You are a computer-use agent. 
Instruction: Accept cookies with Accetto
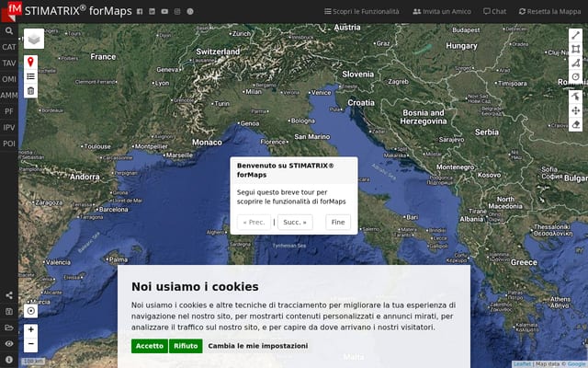(150, 346)
